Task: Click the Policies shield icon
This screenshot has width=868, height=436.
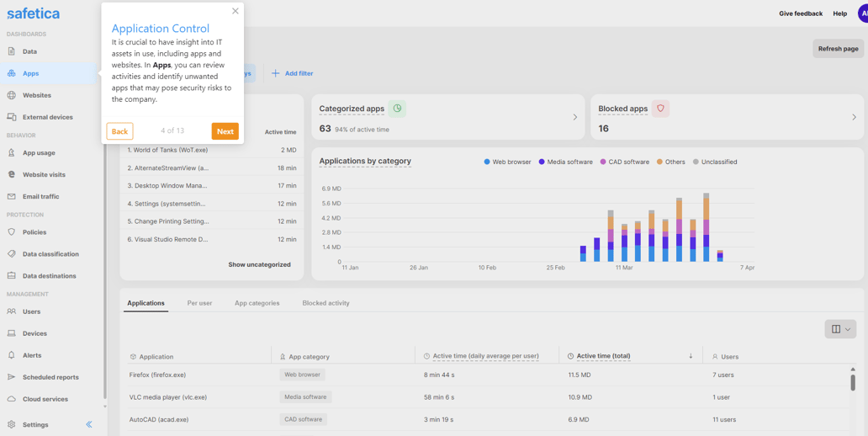Action: pyautogui.click(x=11, y=232)
